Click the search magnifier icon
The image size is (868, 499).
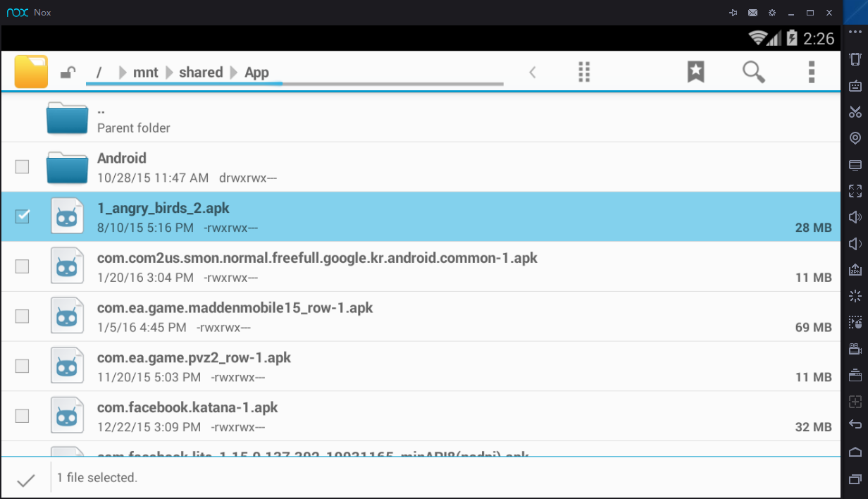point(753,71)
